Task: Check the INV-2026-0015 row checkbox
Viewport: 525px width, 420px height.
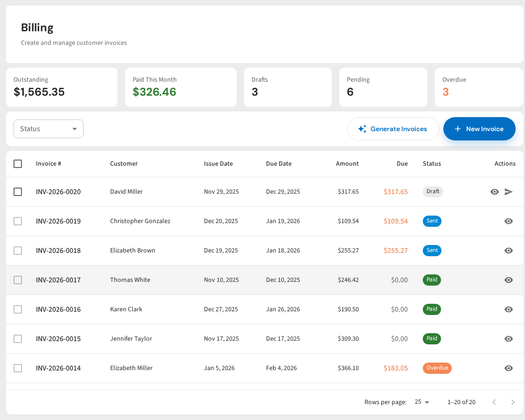Action: click(18, 339)
